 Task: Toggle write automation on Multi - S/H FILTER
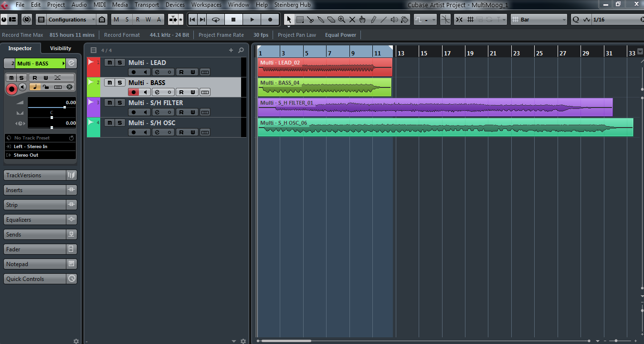point(193,112)
